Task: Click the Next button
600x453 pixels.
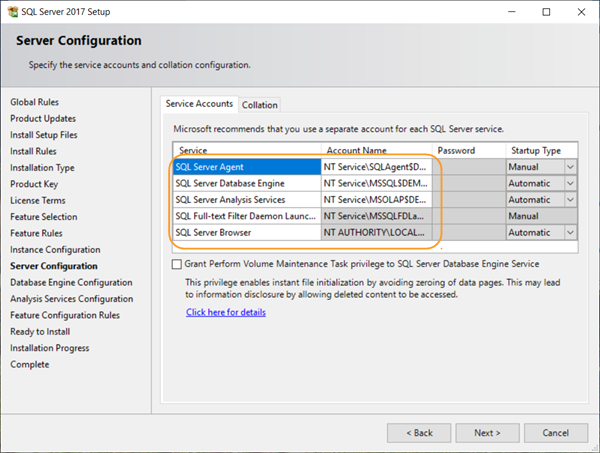Action: coord(487,433)
